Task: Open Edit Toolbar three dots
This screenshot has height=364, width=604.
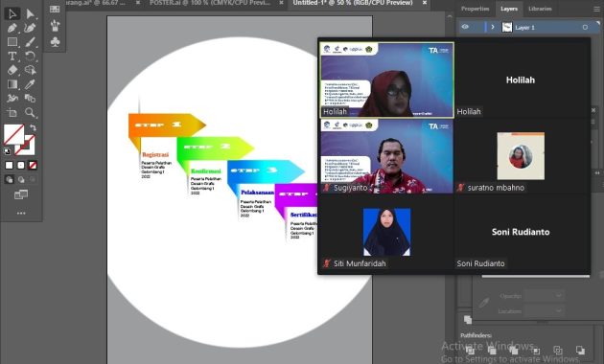Action: click(x=21, y=213)
